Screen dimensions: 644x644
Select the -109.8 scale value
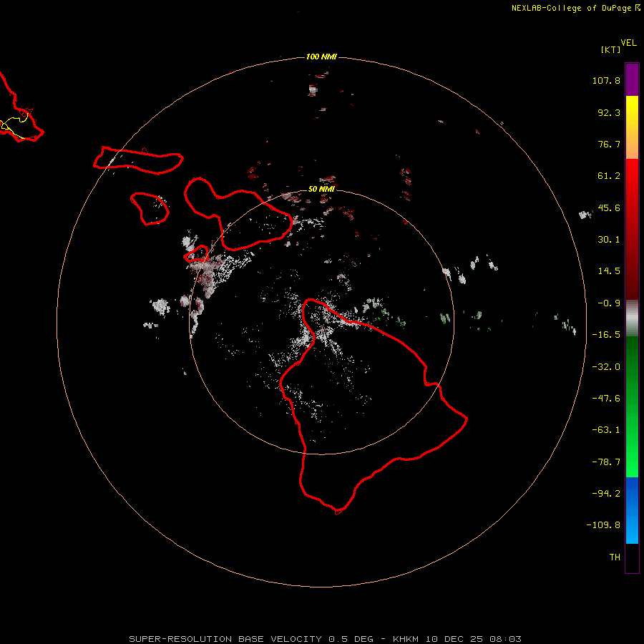[x=603, y=525]
